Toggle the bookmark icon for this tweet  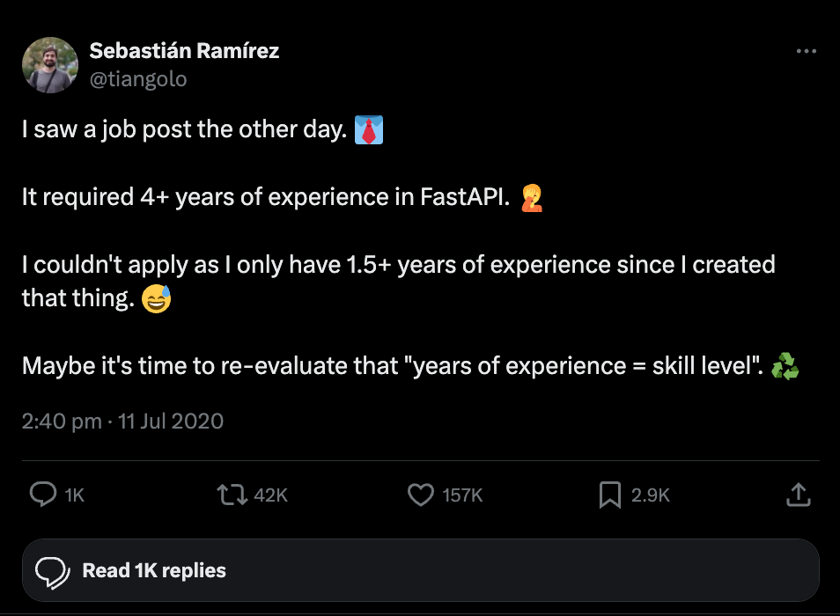point(609,495)
